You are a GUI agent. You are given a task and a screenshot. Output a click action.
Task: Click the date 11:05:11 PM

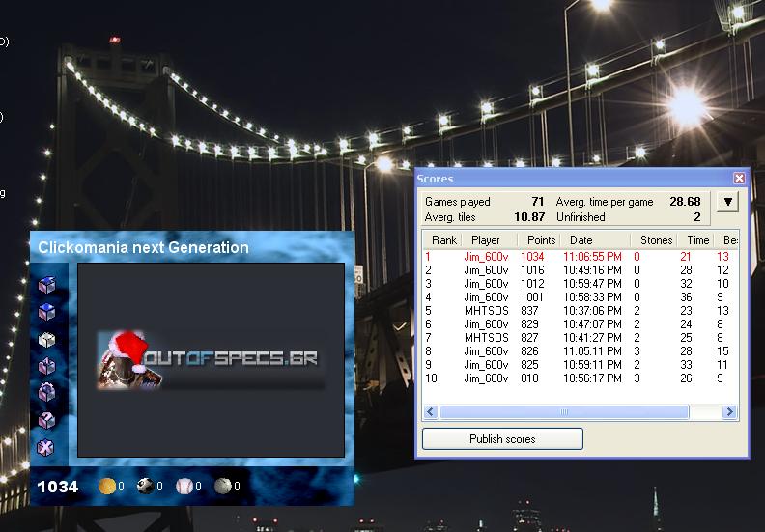(592, 351)
